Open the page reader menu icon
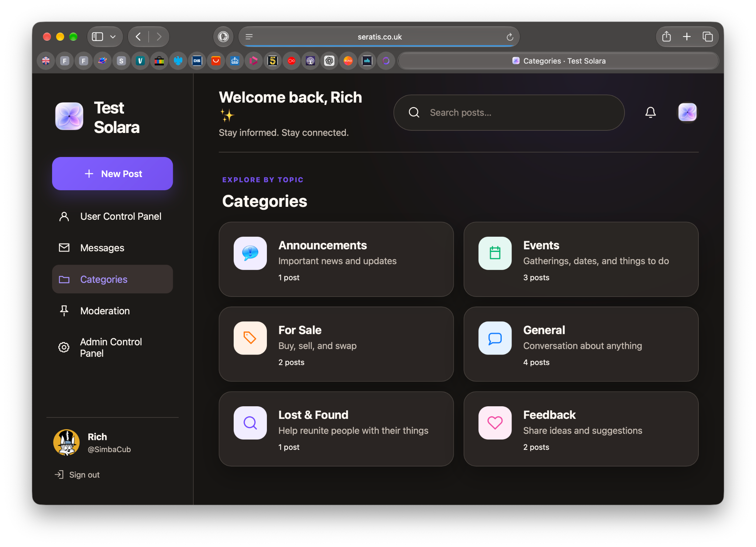 pos(249,37)
